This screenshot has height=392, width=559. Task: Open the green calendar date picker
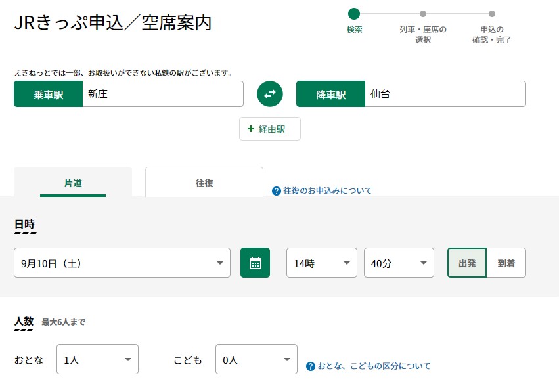pos(256,263)
